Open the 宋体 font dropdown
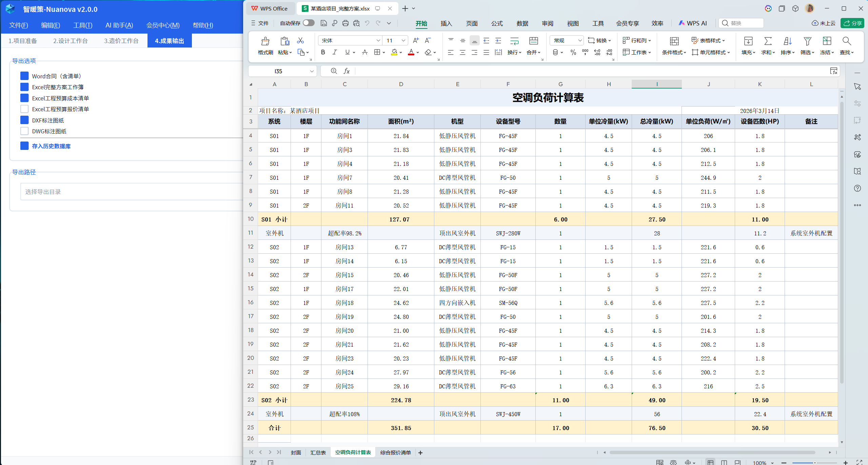Screen dimensions: 868x465 378,40
